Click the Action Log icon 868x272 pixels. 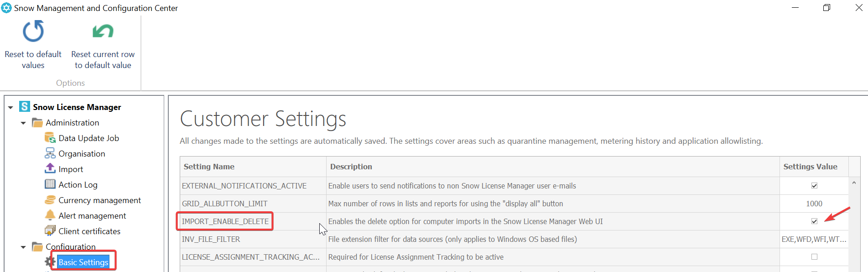50,184
